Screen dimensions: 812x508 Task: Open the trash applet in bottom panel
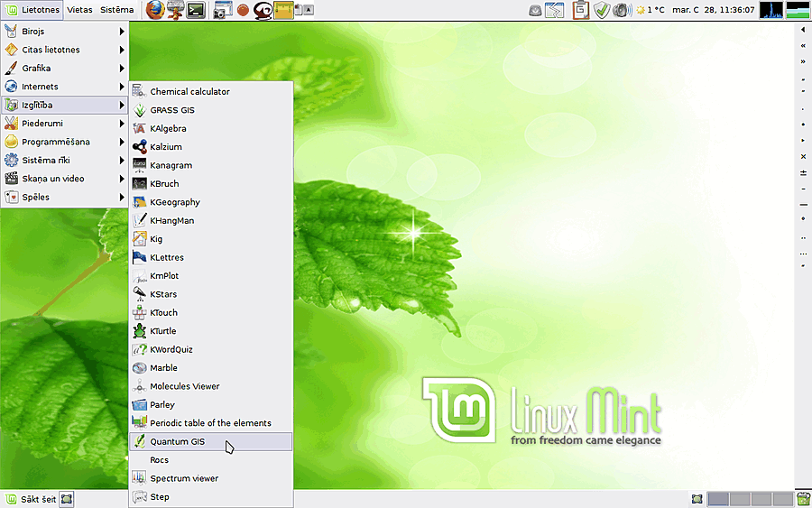804,499
